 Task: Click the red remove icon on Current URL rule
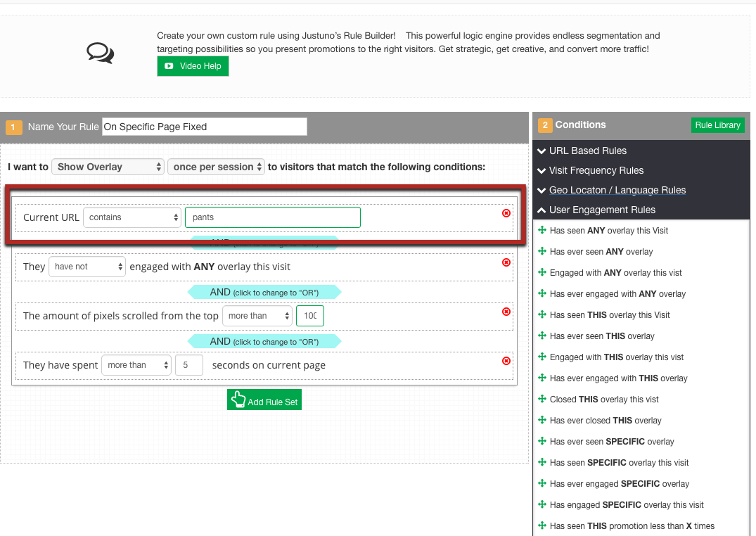(506, 213)
